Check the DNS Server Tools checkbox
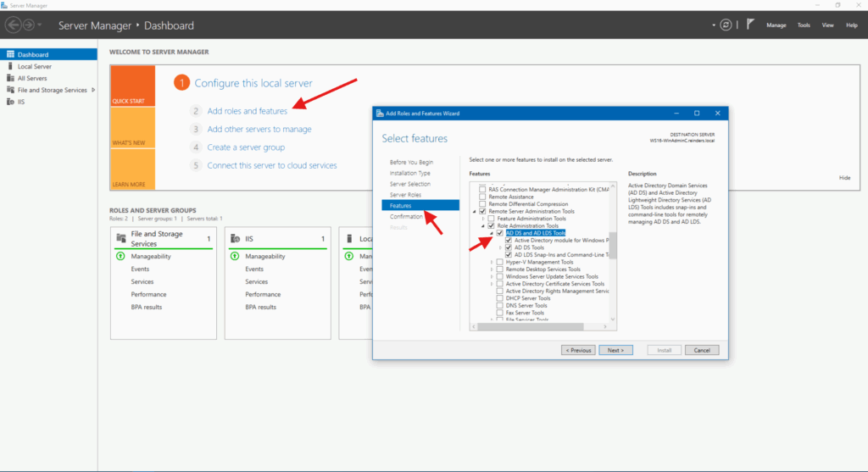Image resolution: width=868 pixels, height=472 pixels. point(500,305)
